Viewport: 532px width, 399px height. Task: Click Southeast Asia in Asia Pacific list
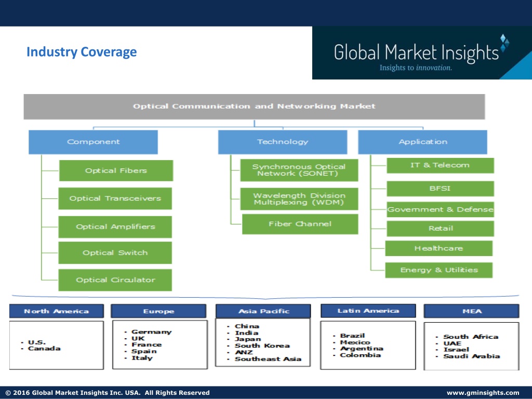coord(268,359)
